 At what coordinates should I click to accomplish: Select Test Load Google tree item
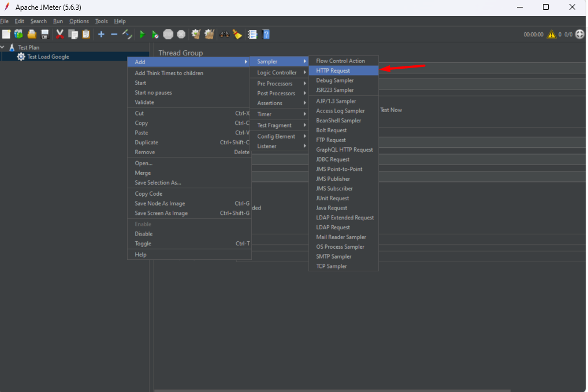pyautogui.click(x=48, y=57)
